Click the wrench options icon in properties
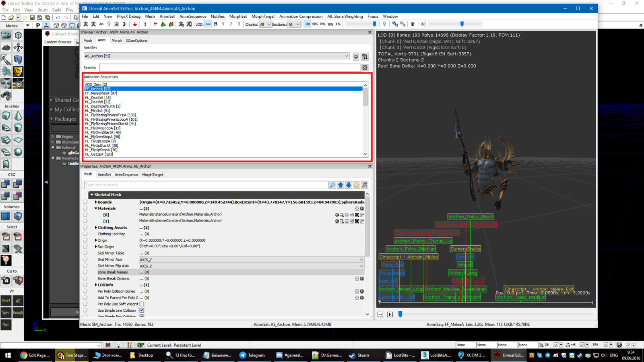 (x=365, y=185)
